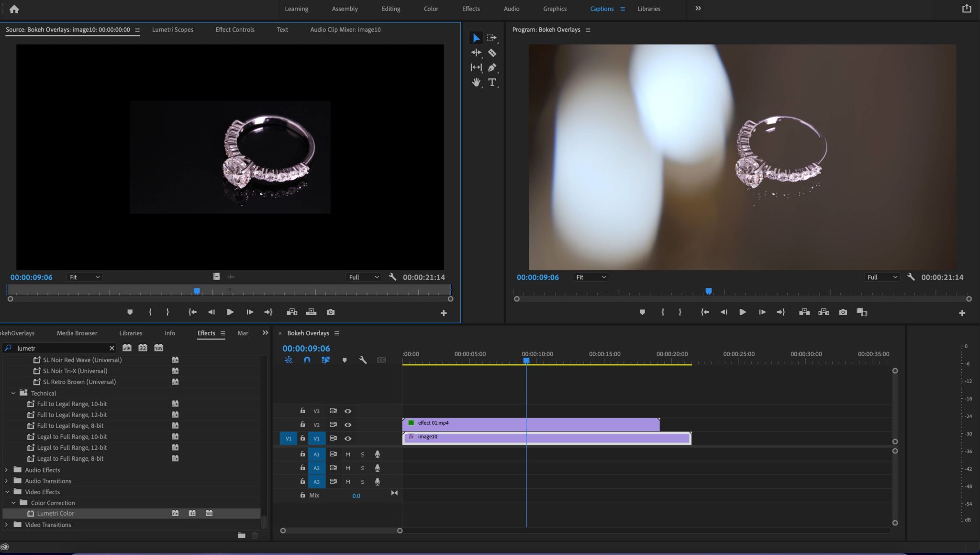Select the Lumetri Color effect
The height and width of the screenshot is (555, 980).
(56, 513)
